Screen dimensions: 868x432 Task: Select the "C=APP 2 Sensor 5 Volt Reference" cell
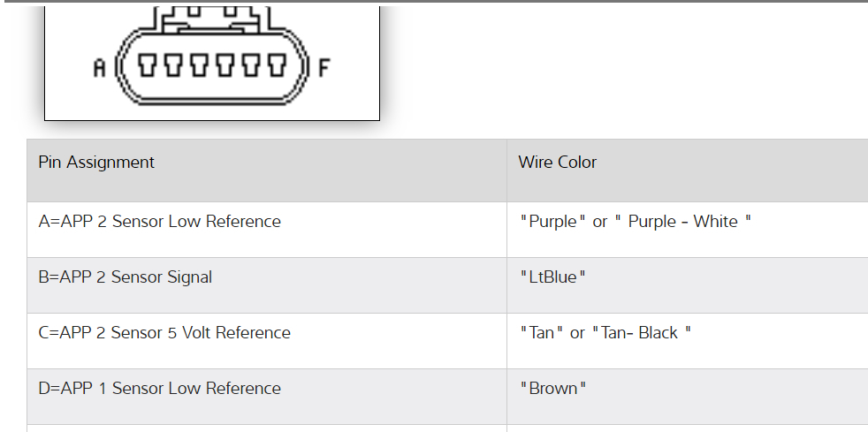(164, 333)
